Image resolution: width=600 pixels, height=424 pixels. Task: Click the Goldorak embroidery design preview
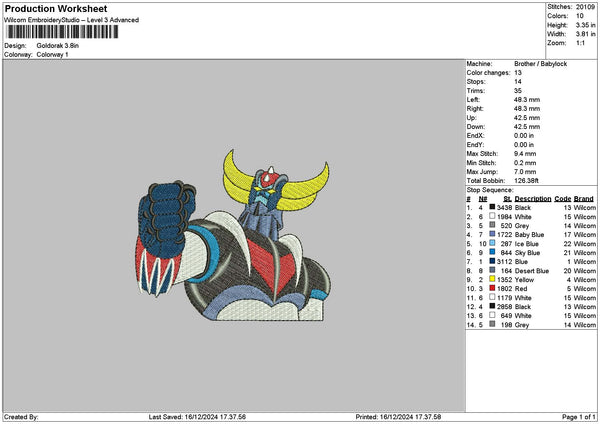(233, 235)
